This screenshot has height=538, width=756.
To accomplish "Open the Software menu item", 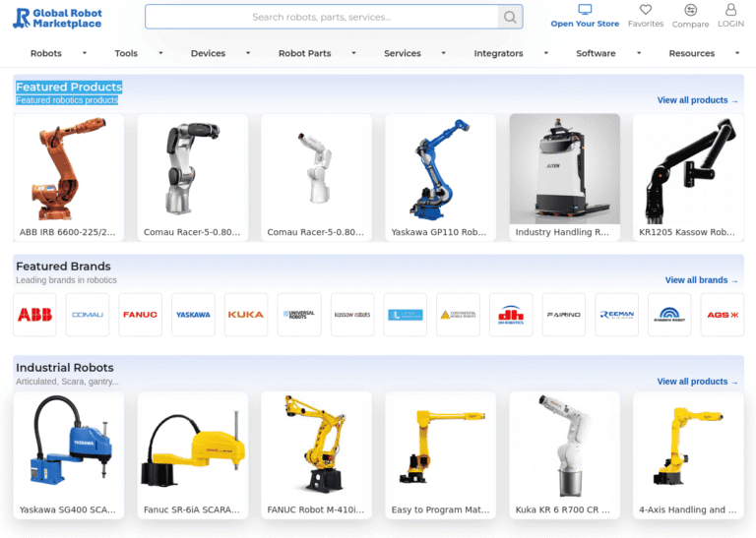I will (x=596, y=53).
